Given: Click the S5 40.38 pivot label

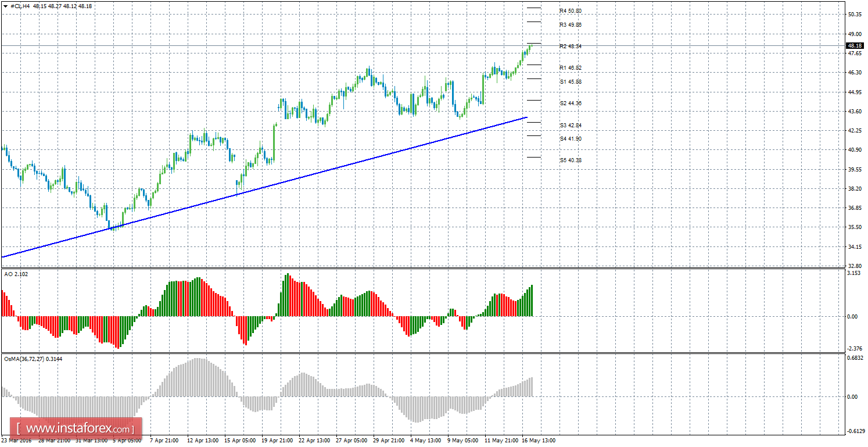Looking at the screenshot, I should click(571, 160).
